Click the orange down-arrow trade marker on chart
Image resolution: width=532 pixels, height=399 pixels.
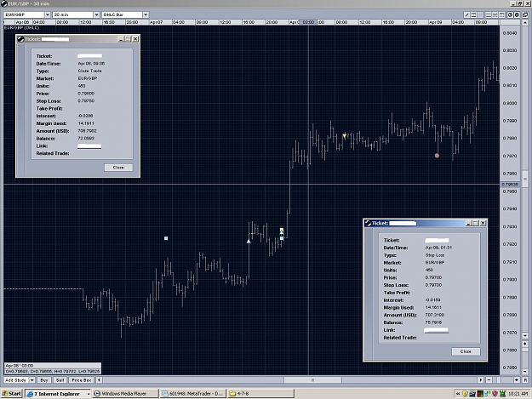pos(345,136)
